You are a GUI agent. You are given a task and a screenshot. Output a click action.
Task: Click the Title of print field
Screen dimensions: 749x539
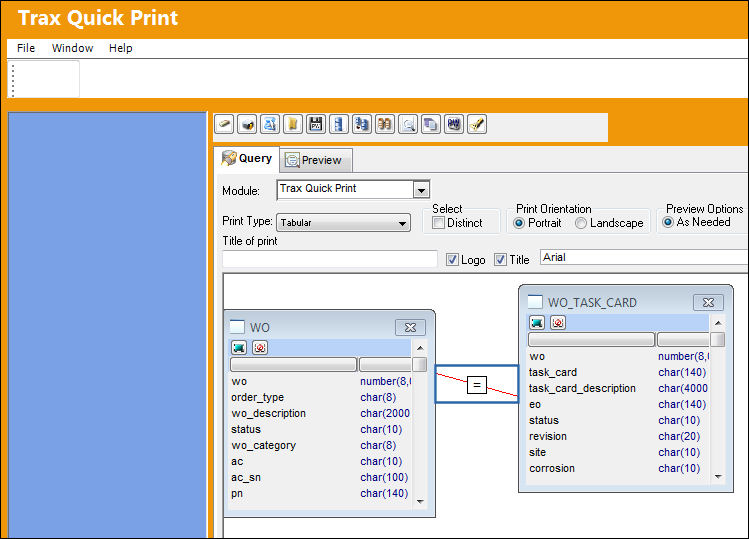(330, 259)
